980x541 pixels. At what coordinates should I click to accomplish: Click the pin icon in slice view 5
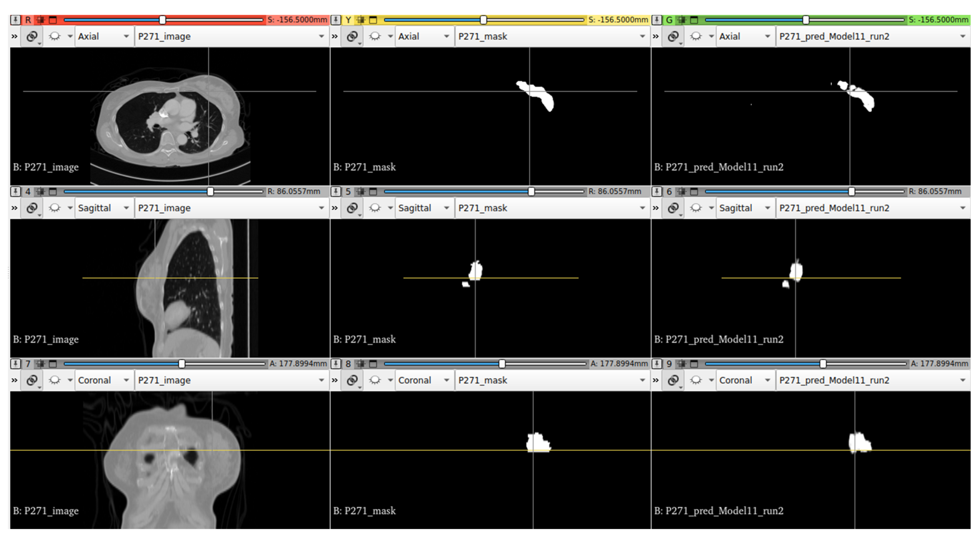pyautogui.click(x=336, y=191)
